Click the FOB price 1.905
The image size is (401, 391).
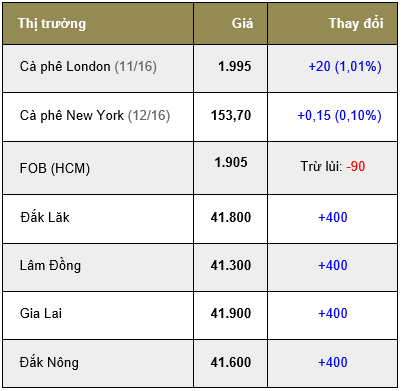click(231, 162)
